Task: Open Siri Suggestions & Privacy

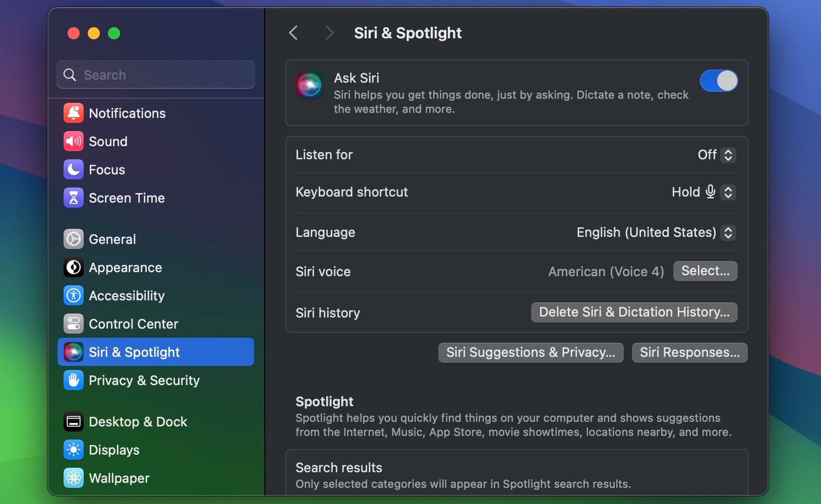Action: point(530,352)
